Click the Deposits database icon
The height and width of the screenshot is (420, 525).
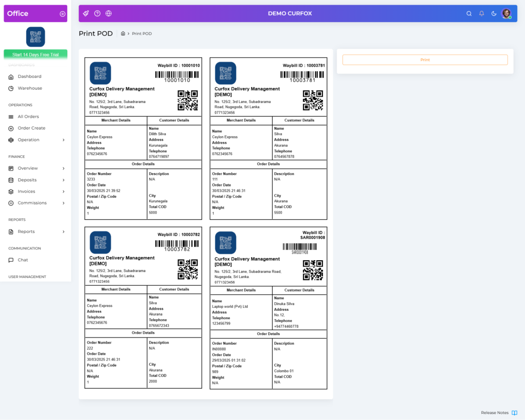coord(11,180)
